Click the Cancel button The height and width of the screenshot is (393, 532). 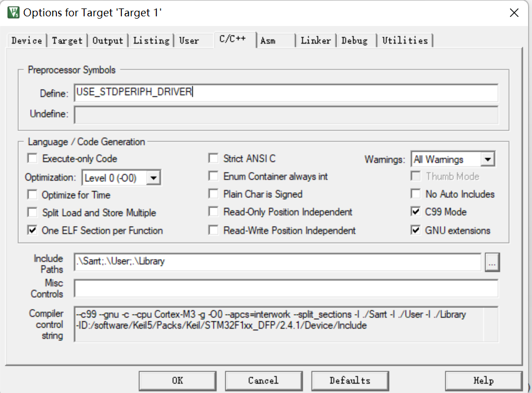[263, 381]
